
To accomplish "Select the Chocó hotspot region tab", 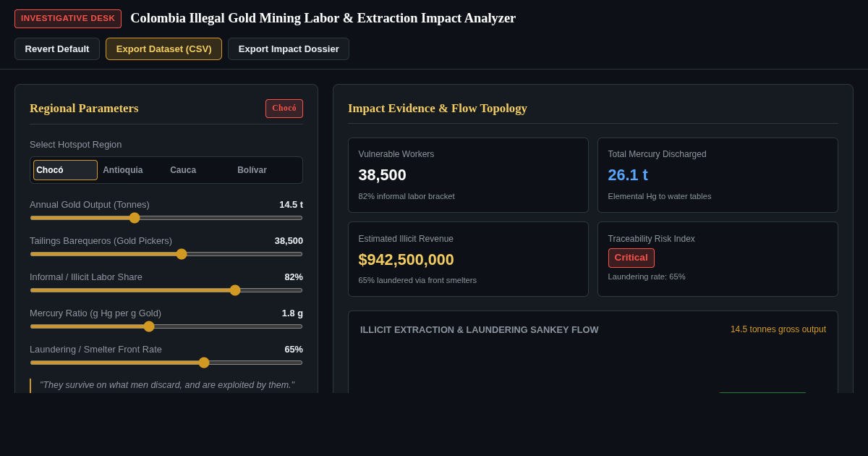I will [x=65, y=170].
